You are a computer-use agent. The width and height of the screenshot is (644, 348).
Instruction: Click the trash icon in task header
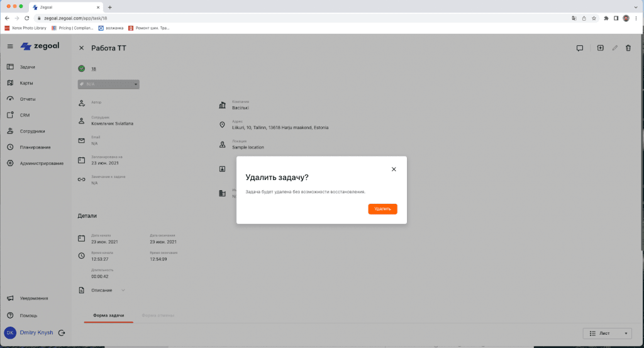click(x=628, y=48)
